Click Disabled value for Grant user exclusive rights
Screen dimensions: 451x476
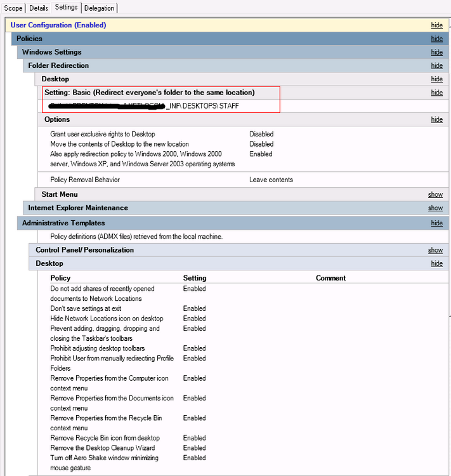coord(261,134)
